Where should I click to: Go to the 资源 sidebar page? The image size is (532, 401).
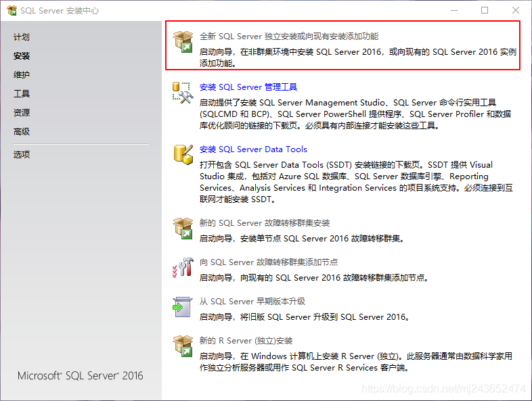(x=22, y=112)
